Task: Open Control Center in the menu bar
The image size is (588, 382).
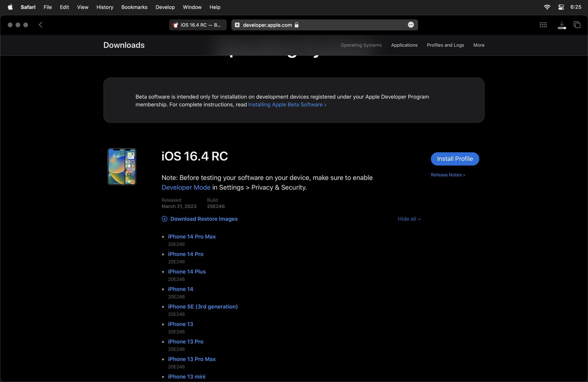Action: tap(561, 7)
